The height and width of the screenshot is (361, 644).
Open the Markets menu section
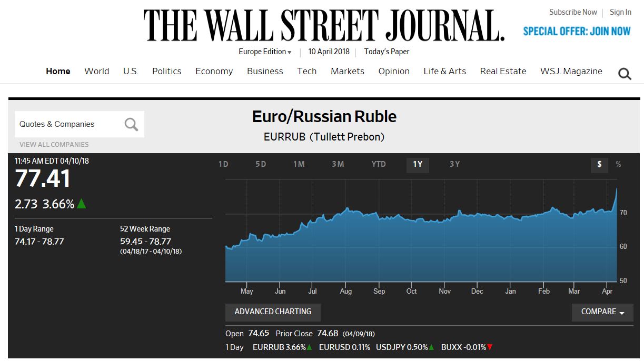[x=347, y=71]
